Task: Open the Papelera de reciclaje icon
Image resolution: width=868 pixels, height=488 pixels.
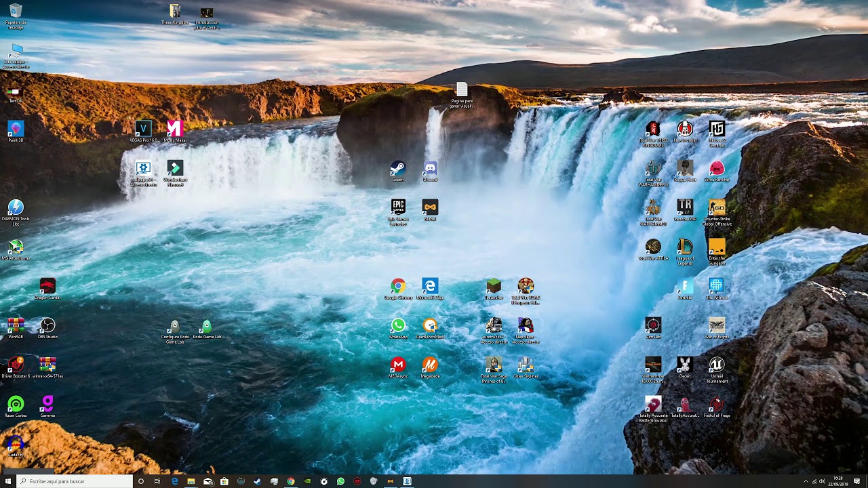Action: pyautogui.click(x=15, y=16)
